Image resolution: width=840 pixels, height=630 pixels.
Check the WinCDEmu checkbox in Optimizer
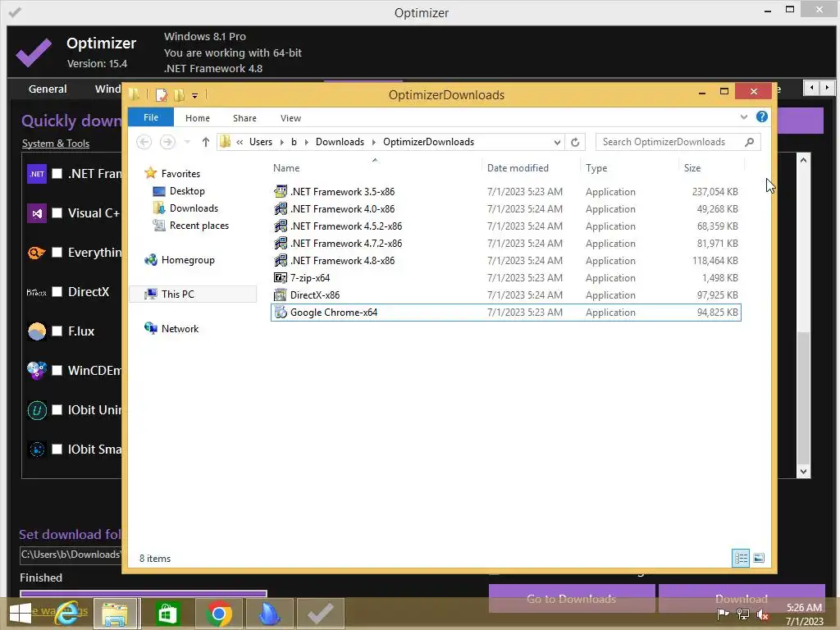(57, 370)
